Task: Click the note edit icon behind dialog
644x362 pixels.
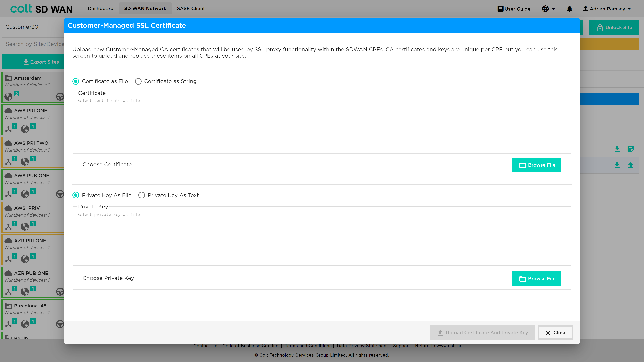Action: 631,149
